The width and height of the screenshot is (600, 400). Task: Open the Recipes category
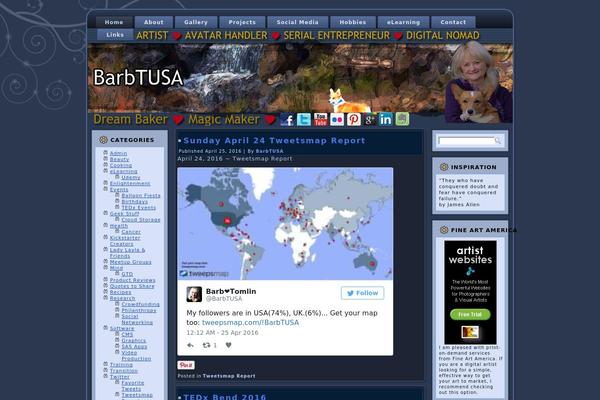pos(121,292)
